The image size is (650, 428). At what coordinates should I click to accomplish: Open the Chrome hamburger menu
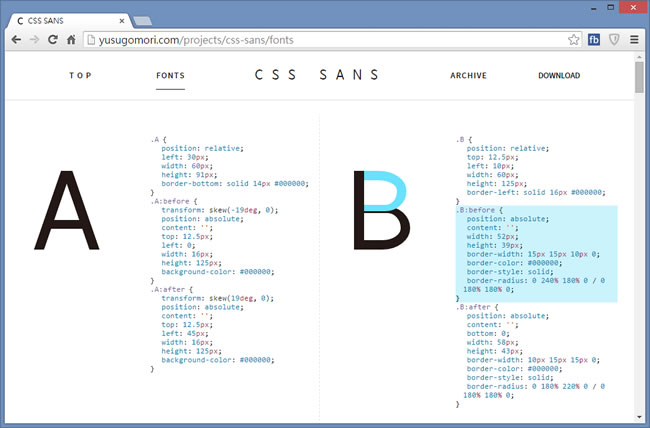[x=634, y=40]
